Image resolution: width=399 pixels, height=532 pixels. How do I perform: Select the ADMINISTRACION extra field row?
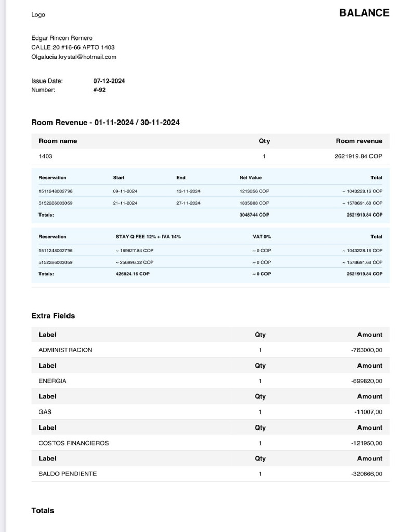pos(210,350)
